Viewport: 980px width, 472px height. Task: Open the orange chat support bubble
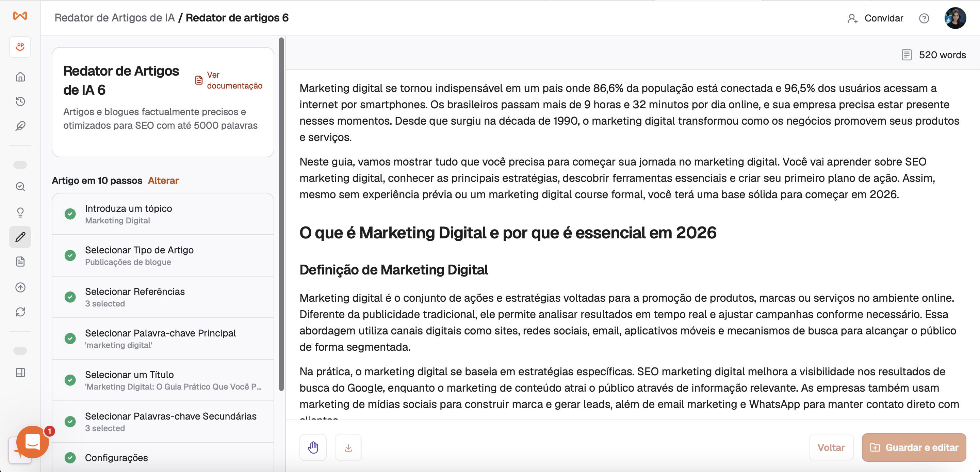click(32, 442)
